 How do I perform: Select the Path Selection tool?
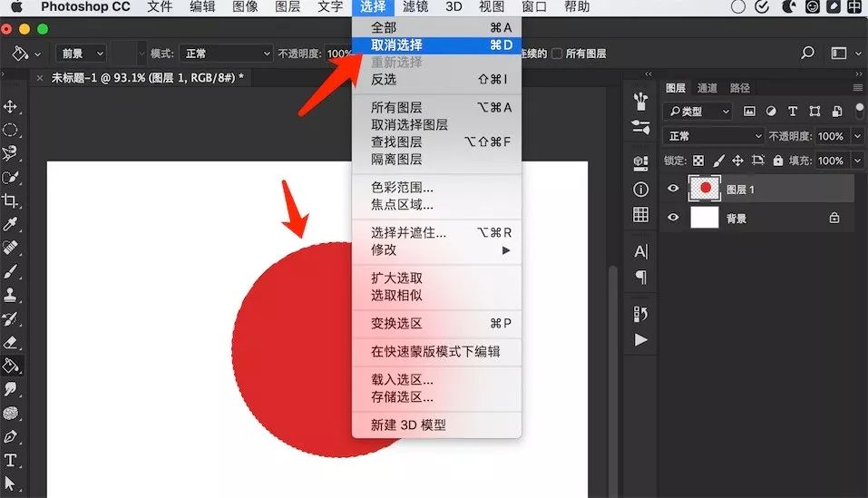click(x=10, y=483)
